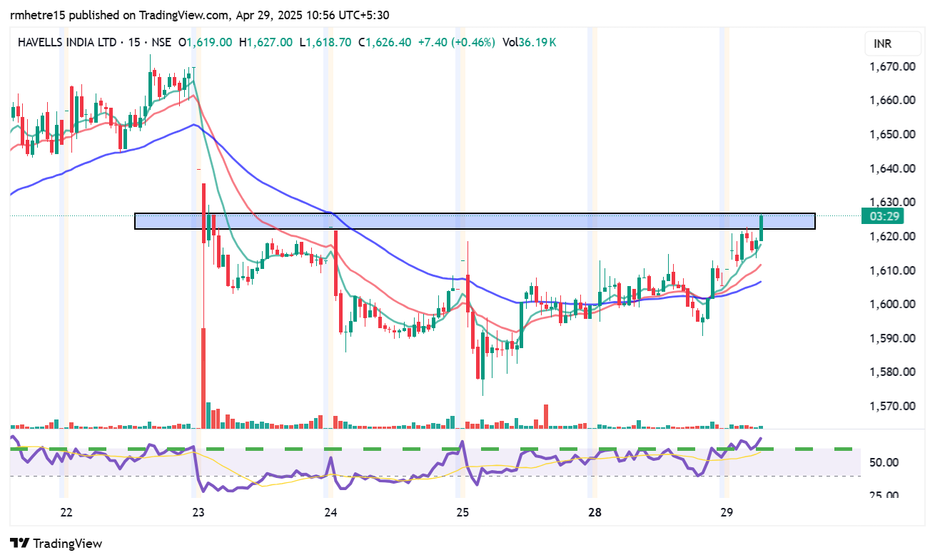This screenshot has height=560, width=935.
Task: Click the 1,590.00 price axis label
Action: 892,337
